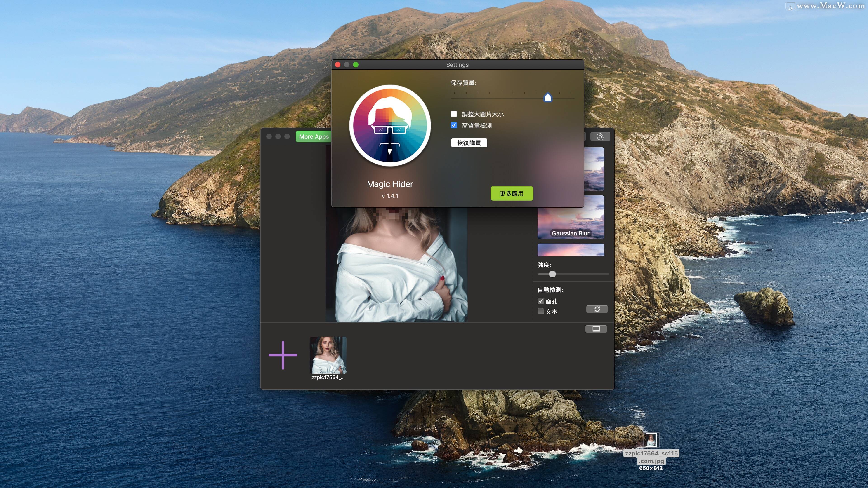Select the effect thumbnail below Gaussian Blur
This screenshot has height=488, width=868.
pyautogui.click(x=571, y=250)
